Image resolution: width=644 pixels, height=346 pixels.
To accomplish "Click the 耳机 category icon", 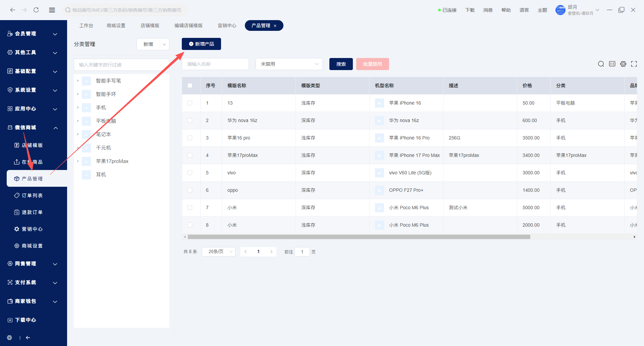I will tap(87, 175).
